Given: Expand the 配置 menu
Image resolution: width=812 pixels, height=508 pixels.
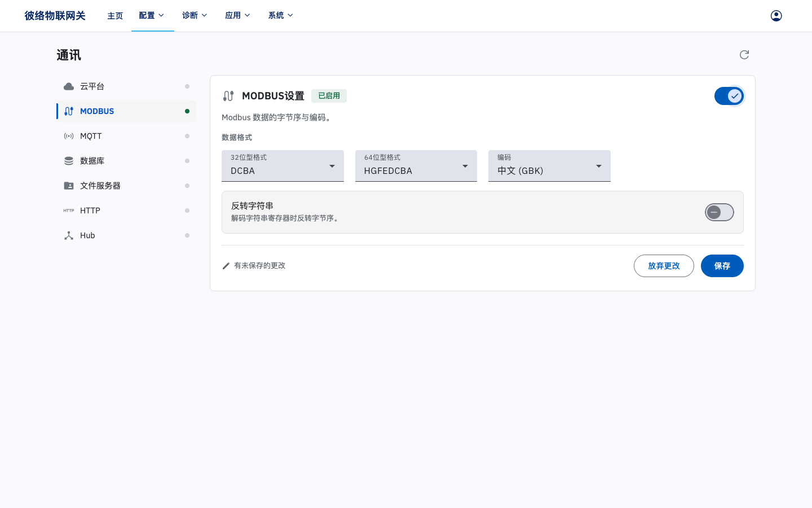Looking at the screenshot, I should tap(152, 16).
